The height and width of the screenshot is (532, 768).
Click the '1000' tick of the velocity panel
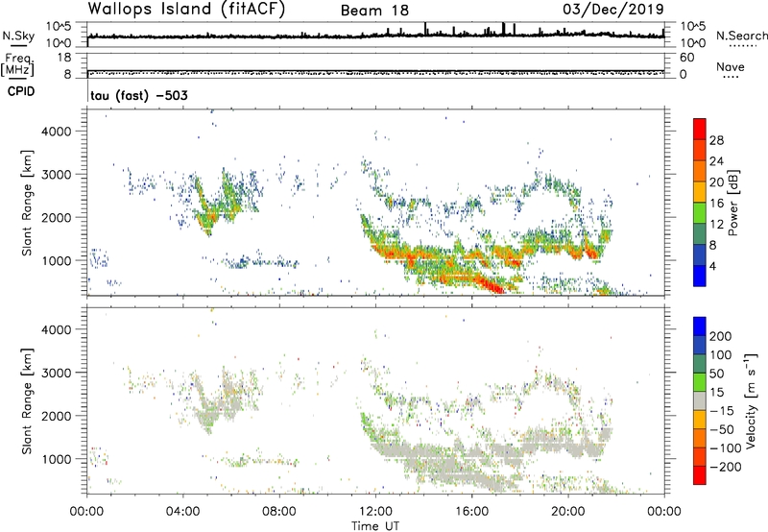click(57, 459)
